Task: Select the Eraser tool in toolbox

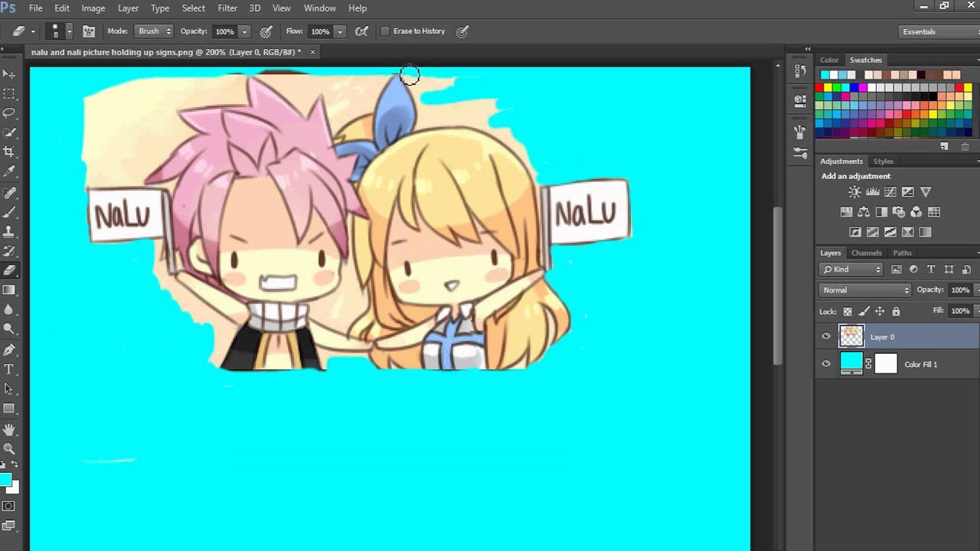Action: pos(9,270)
